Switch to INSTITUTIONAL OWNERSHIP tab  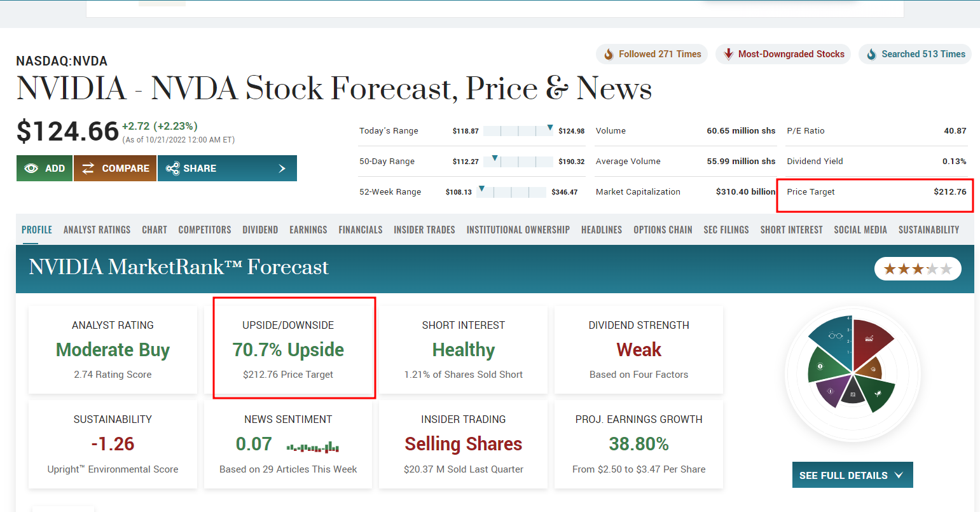[x=518, y=230]
